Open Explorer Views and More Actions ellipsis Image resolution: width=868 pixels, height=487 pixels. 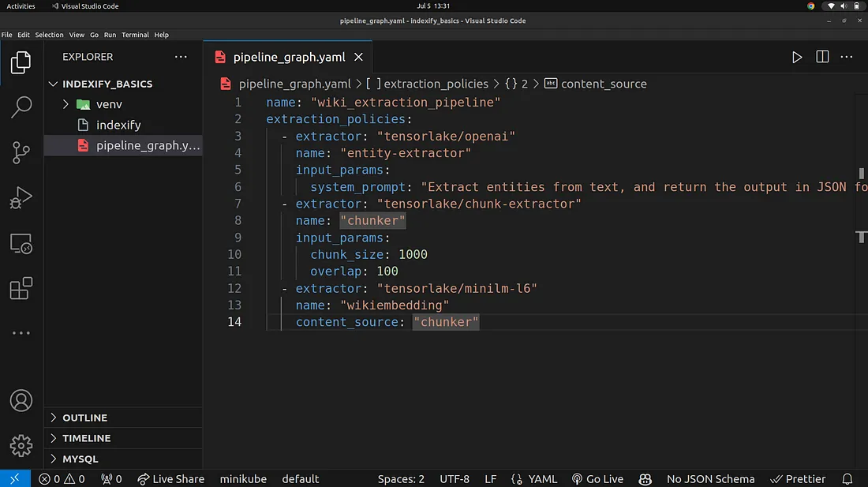[181, 57]
